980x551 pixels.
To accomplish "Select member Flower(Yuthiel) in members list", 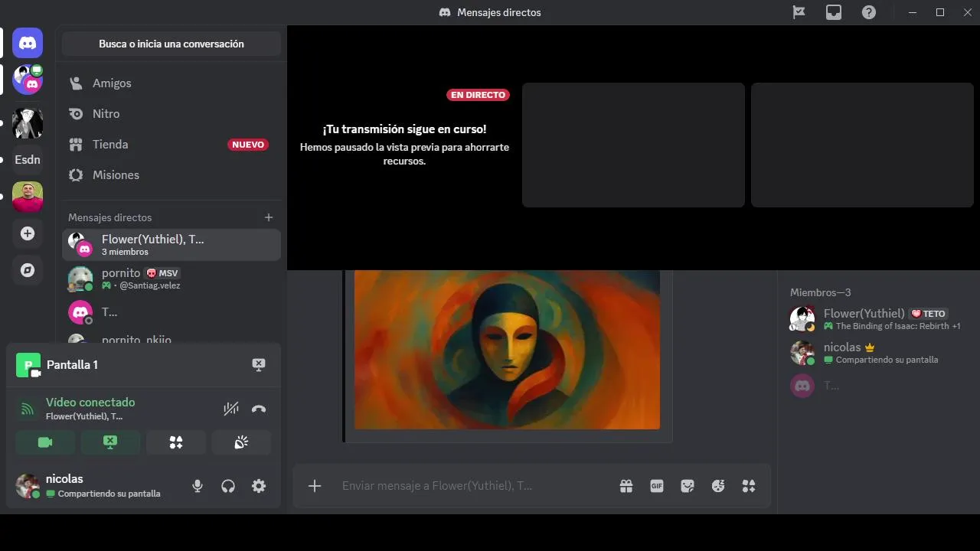I will 878,318.
